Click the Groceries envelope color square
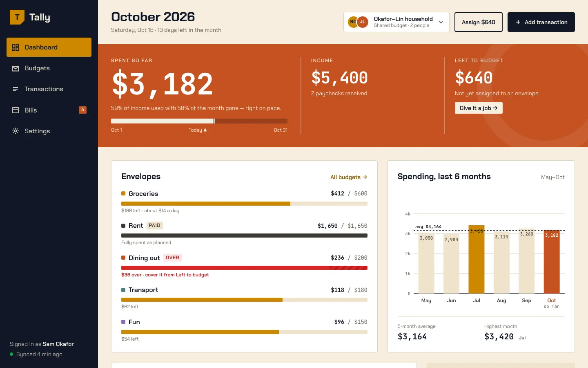Image resolution: width=588 pixels, height=368 pixels. click(123, 193)
